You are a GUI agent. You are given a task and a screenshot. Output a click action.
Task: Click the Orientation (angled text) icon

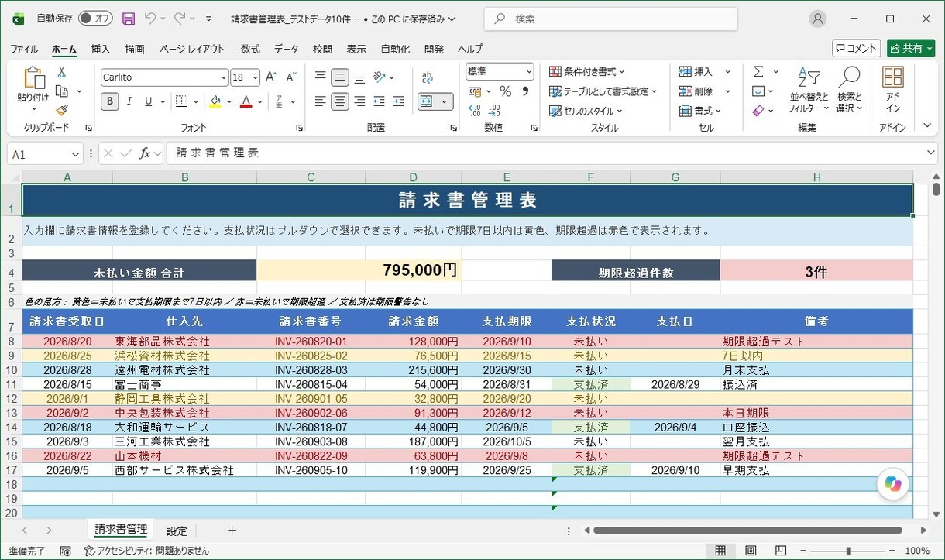click(x=380, y=77)
